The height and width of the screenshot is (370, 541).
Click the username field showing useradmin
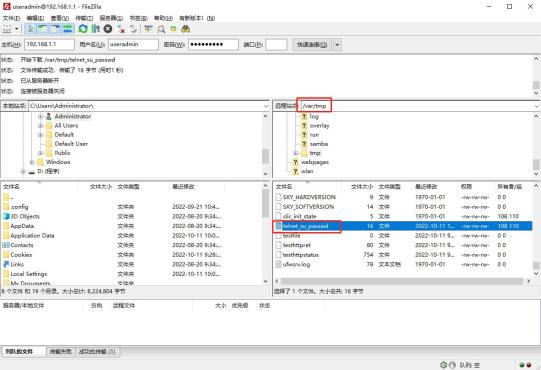133,45
